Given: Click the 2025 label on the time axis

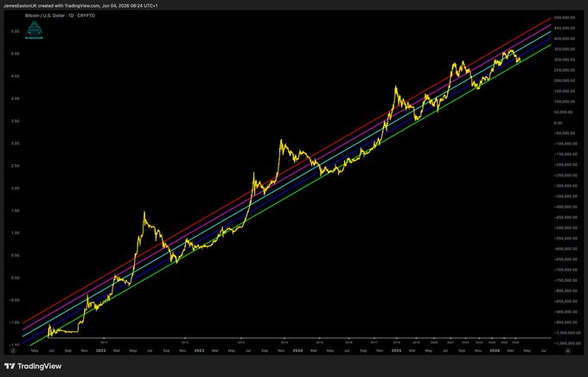Looking at the screenshot, I should (x=396, y=351).
